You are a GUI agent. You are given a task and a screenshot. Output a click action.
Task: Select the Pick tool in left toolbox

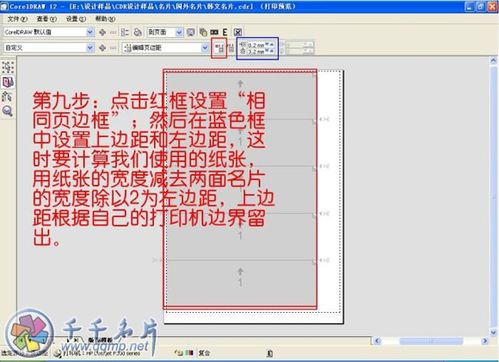pyautogui.click(x=8, y=68)
